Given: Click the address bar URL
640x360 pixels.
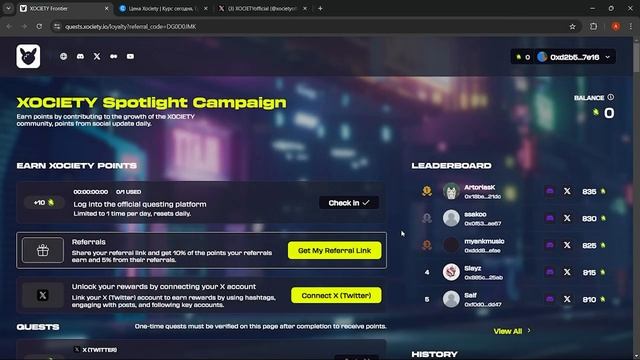Looking at the screenshot, I should [x=131, y=27].
